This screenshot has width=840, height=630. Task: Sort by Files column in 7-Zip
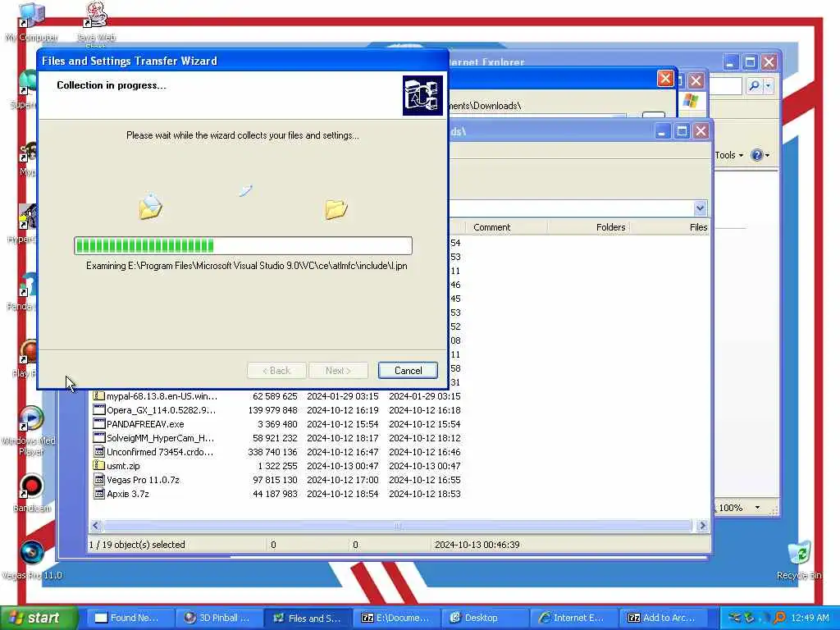tap(669, 227)
